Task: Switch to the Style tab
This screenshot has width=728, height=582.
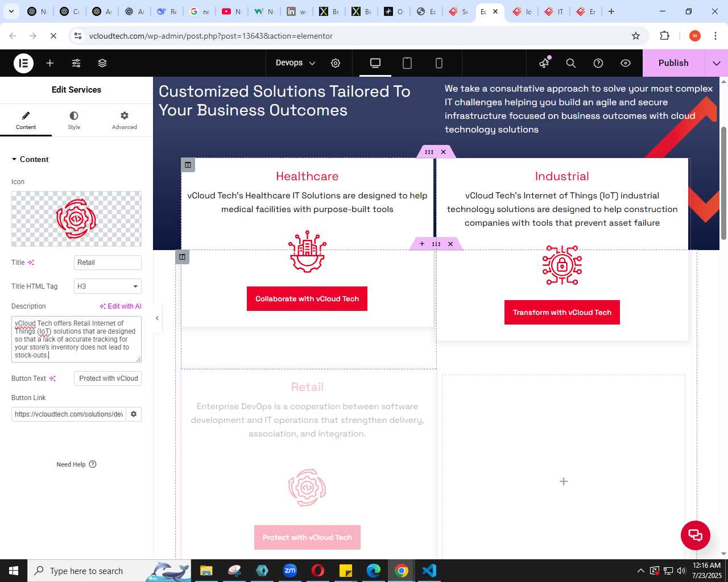Action: coord(74,120)
